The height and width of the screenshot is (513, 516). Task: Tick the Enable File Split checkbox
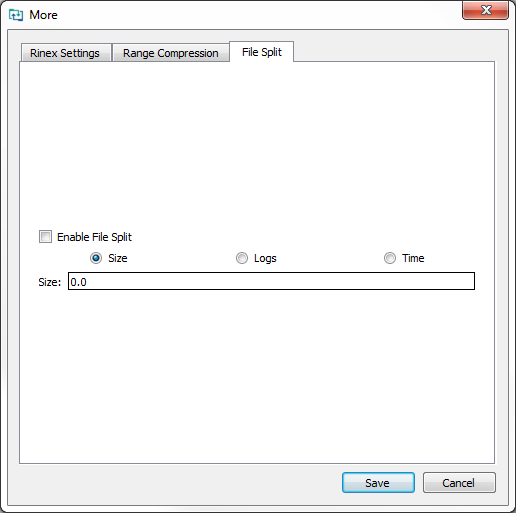click(45, 237)
